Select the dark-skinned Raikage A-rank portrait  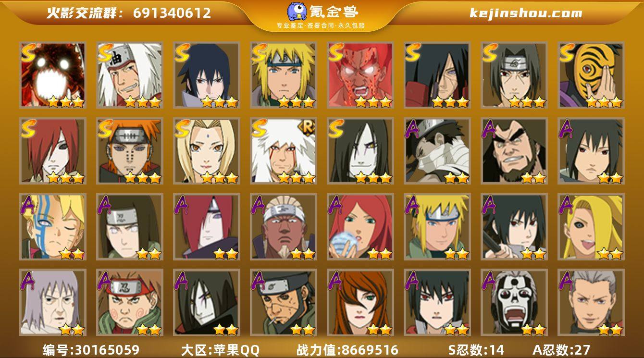click(284, 227)
